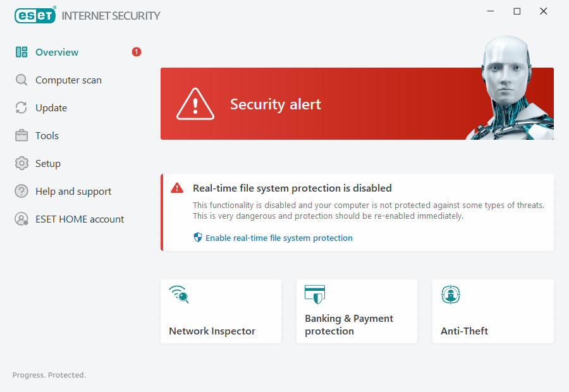569x392 pixels.
Task: Click the Anti-Theft target icon
Action: tap(450, 295)
